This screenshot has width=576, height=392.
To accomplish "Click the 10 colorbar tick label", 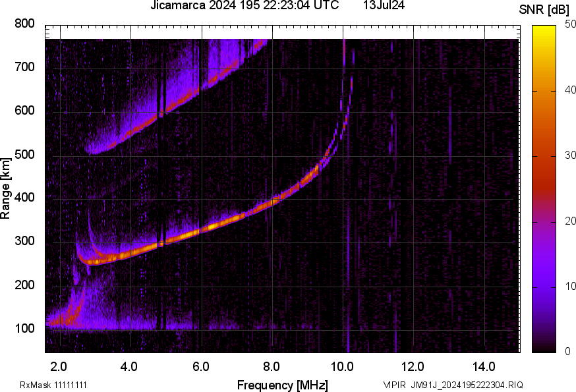I will tap(570, 286).
